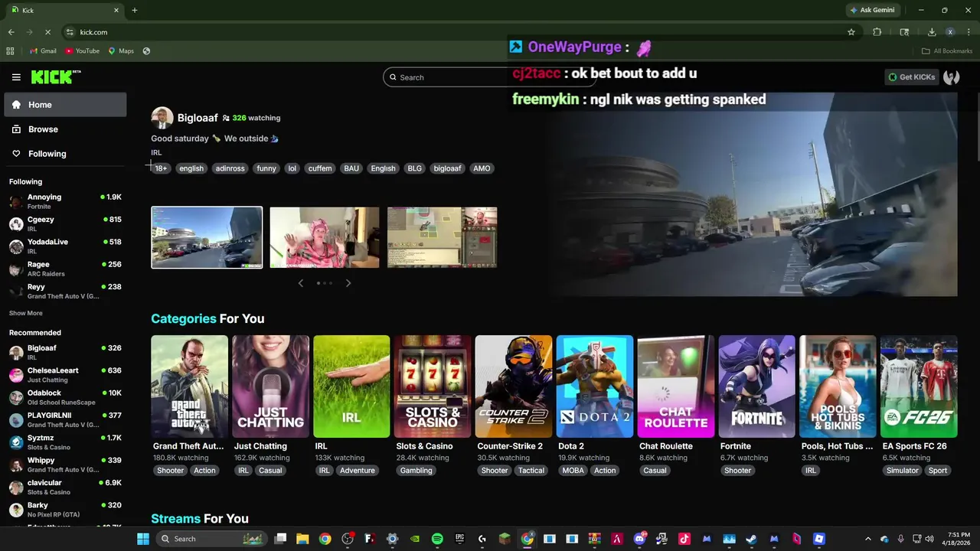Click Simulator tag under EA Sports FC
The width and height of the screenshot is (980, 551).
[x=903, y=471]
